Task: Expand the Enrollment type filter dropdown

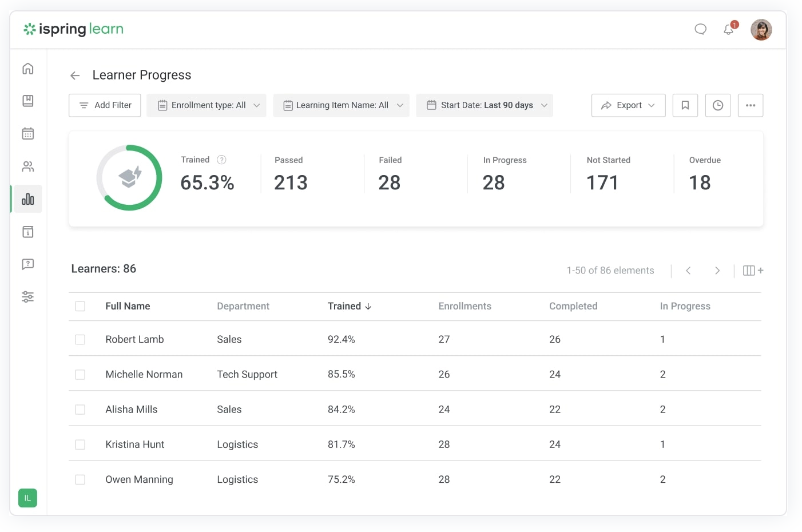Action: (207, 105)
